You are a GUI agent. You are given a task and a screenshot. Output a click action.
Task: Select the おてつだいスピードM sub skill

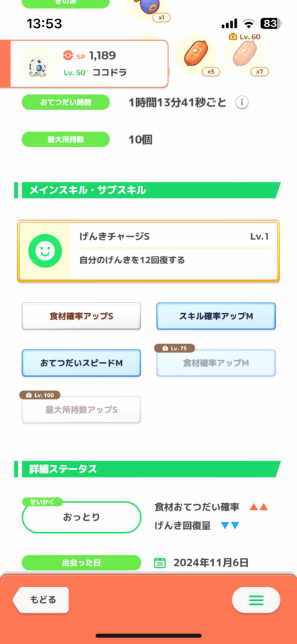[x=81, y=363]
